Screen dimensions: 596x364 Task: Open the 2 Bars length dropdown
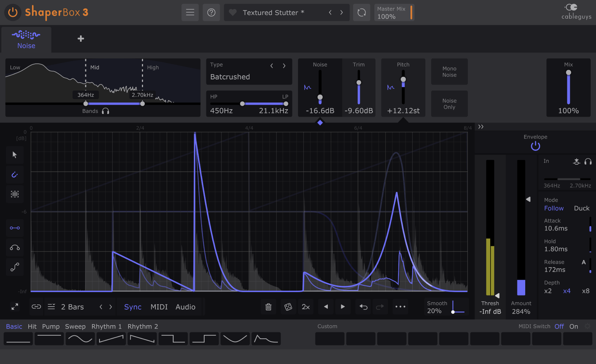click(73, 307)
